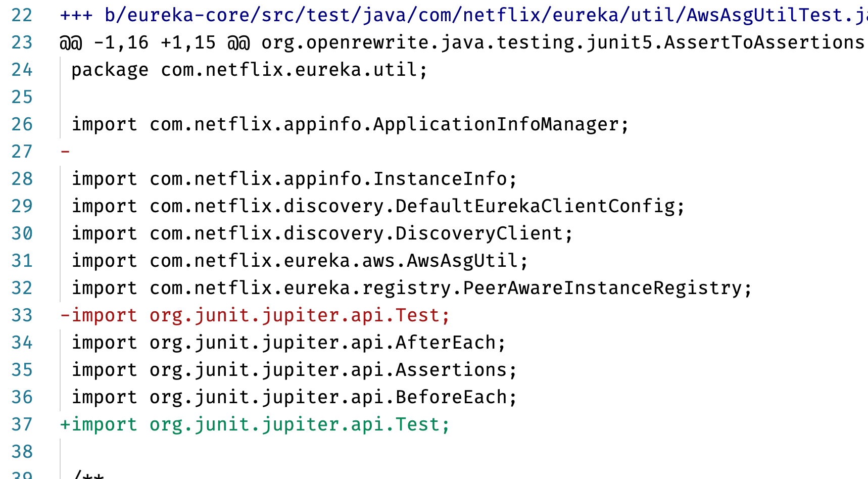
Task: Select the BeforeEach import line
Action: [293, 397]
